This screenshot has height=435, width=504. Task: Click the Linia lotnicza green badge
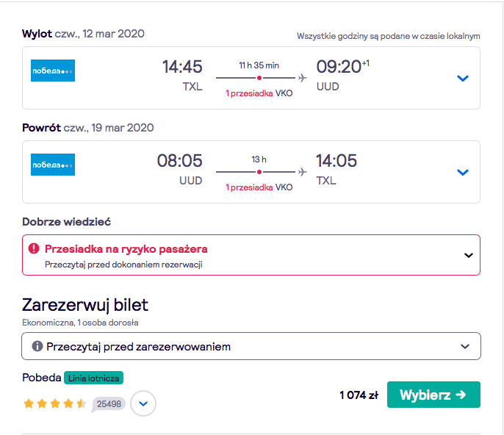pyautogui.click(x=93, y=378)
